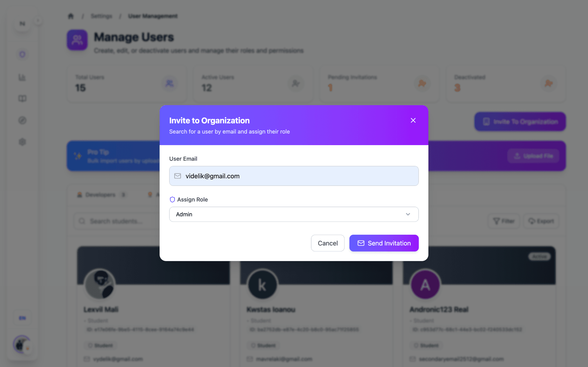Send the invitation
The width and height of the screenshot is (588, 367).
(384, 243)
